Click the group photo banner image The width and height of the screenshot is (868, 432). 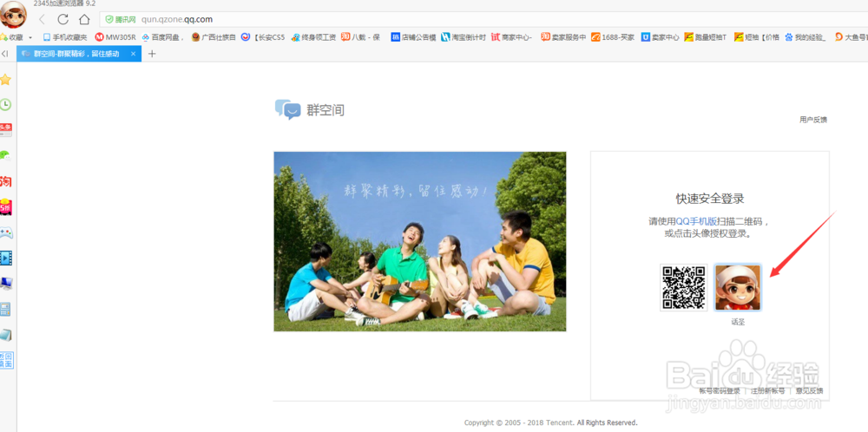419,242
